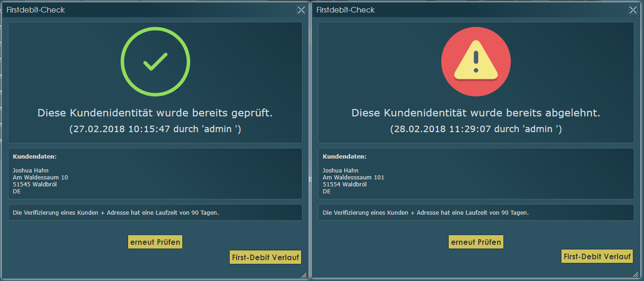Open 'First-Debit Verlauf' in the left dialog
This screenshot has height=281, width=644.
[265, 257]
